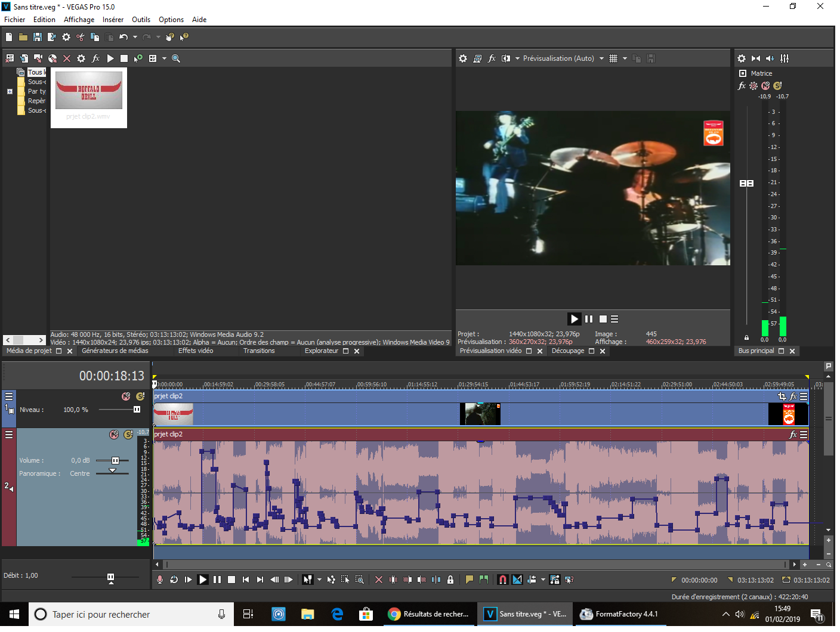Solo the master bus
Screen dimensions: 840x632
click(x=777, y=86)
